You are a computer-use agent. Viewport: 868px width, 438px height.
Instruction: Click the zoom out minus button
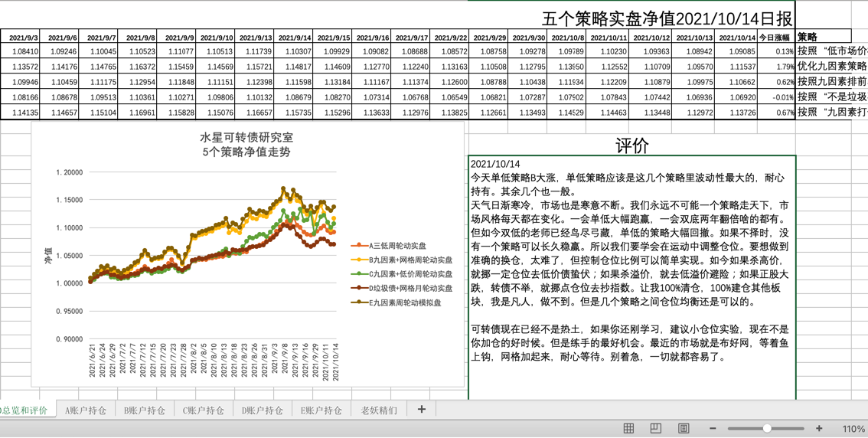pos(713,429)
